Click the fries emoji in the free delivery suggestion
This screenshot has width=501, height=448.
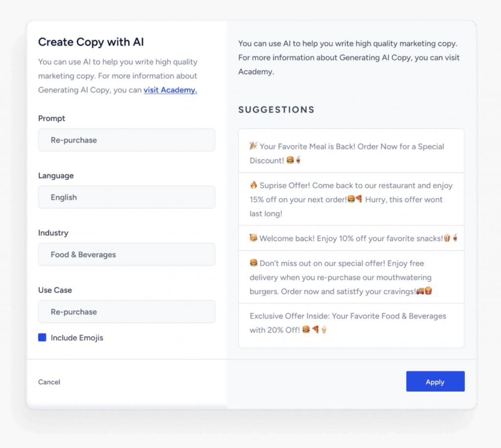pos(429,291)
